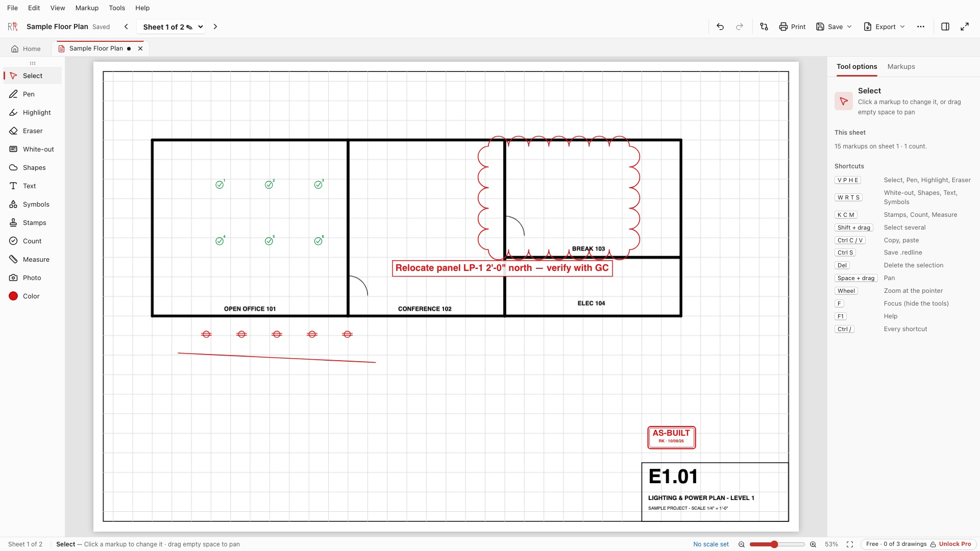Redo the last undone action
This screenshot has height=551, width=980.
click(740, 27)
